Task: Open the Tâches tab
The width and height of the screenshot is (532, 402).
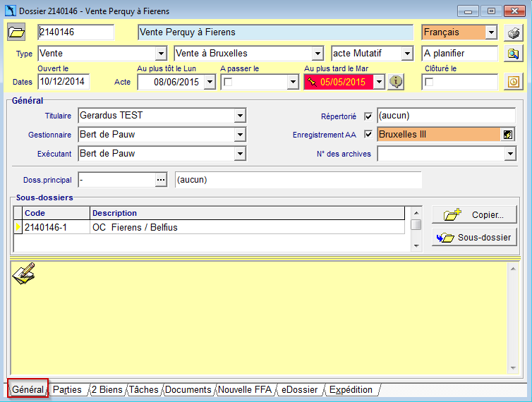Action: [x=143, y=389]
